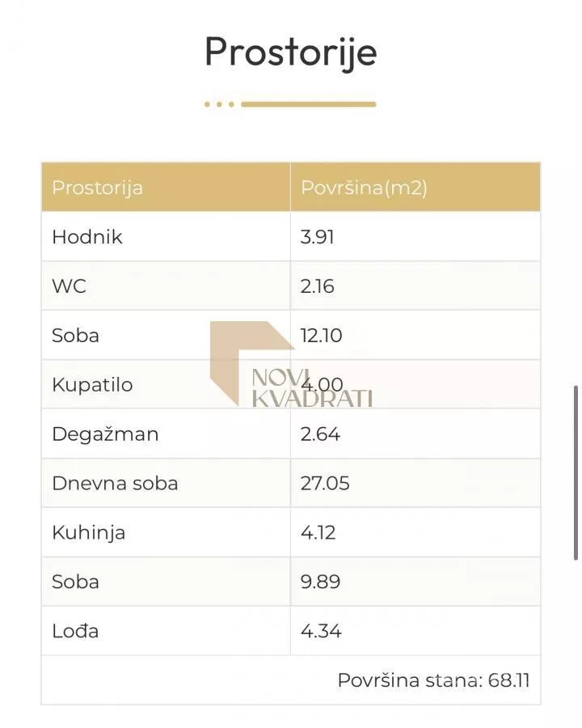Click the 3.91 area value for Hodnik
This screenshot has width=582, height=728.
tap(317, 237)
